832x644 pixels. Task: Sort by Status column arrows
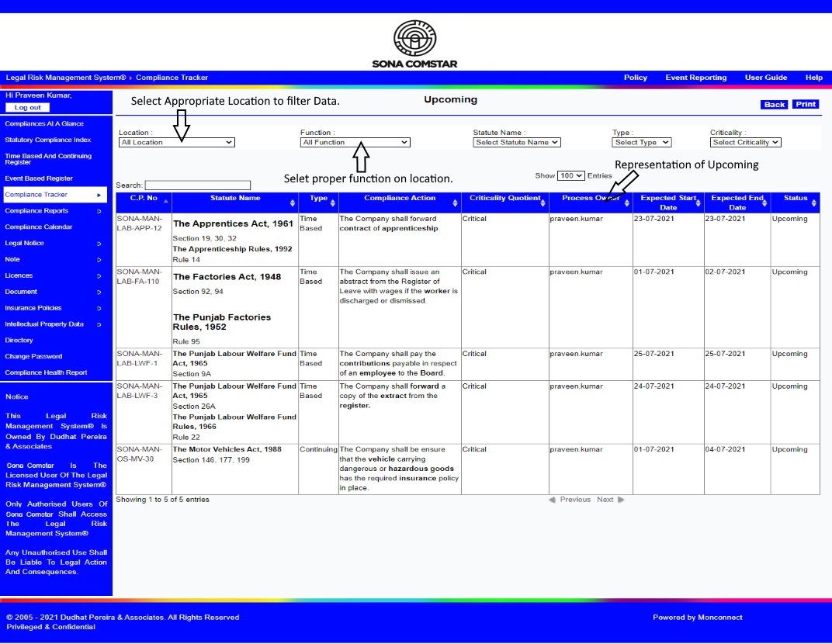point(813,203)
